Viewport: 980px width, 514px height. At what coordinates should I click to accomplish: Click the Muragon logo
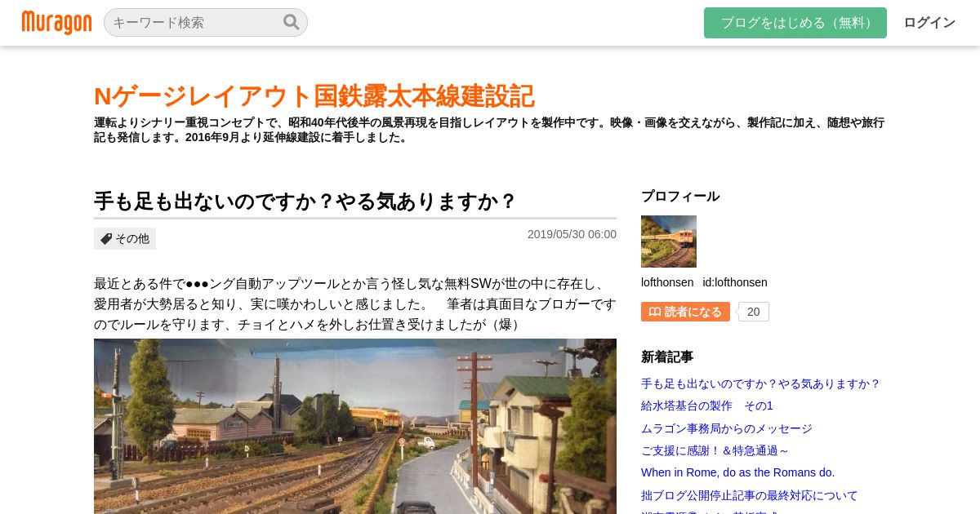point(56,22)
